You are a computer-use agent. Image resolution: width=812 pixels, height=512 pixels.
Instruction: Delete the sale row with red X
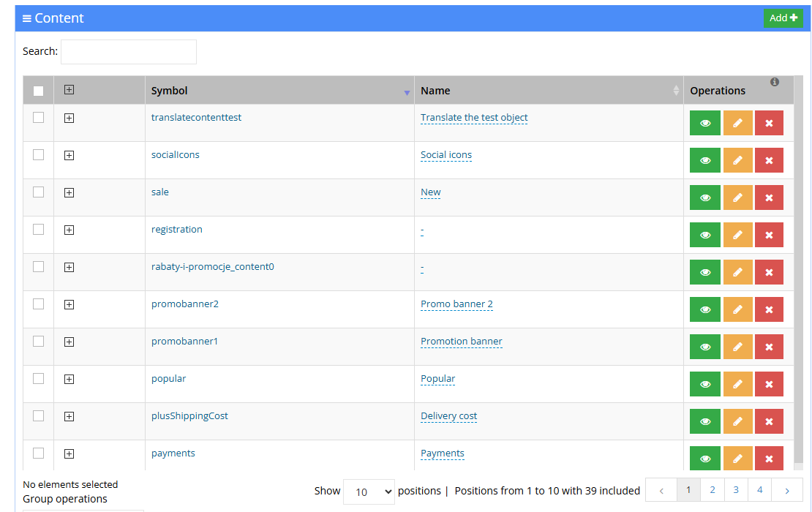[x=769, y=197]
